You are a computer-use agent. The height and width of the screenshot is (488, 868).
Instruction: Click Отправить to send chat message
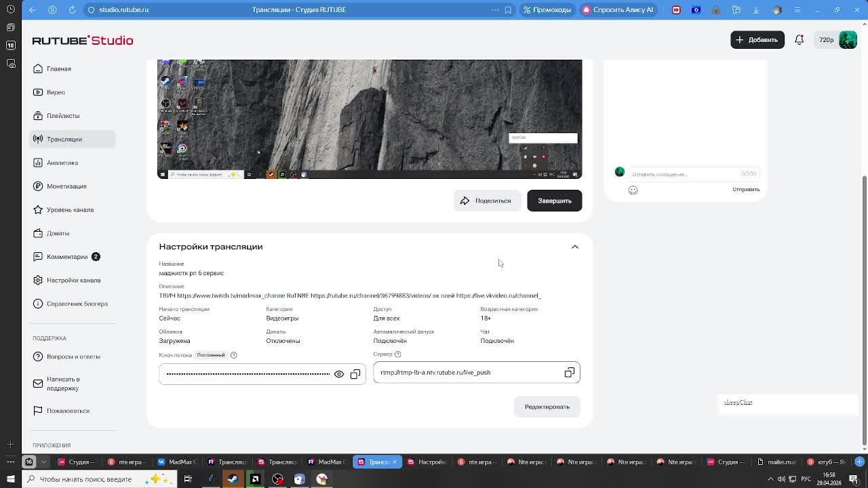pyautogui.click(x=746, y=190)
